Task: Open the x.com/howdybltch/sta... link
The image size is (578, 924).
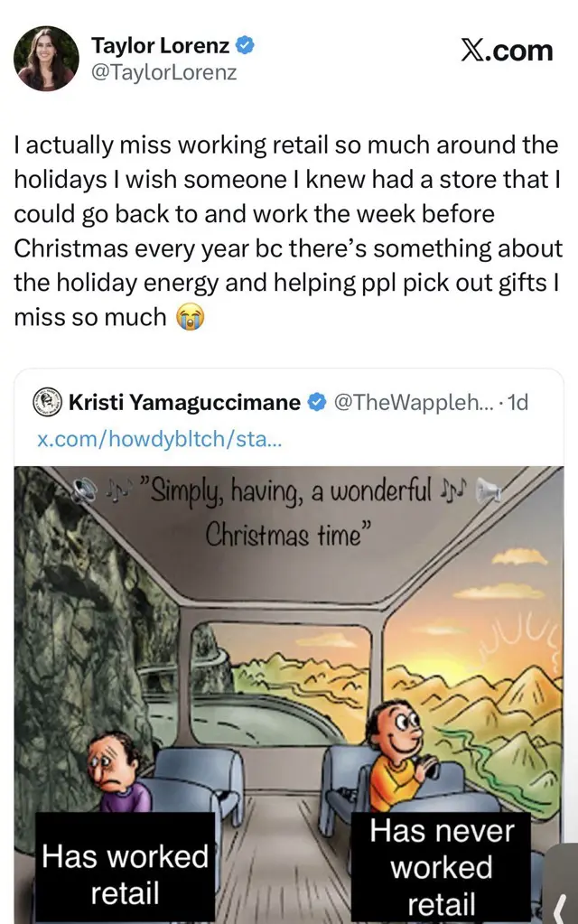Action: [160, 439]
